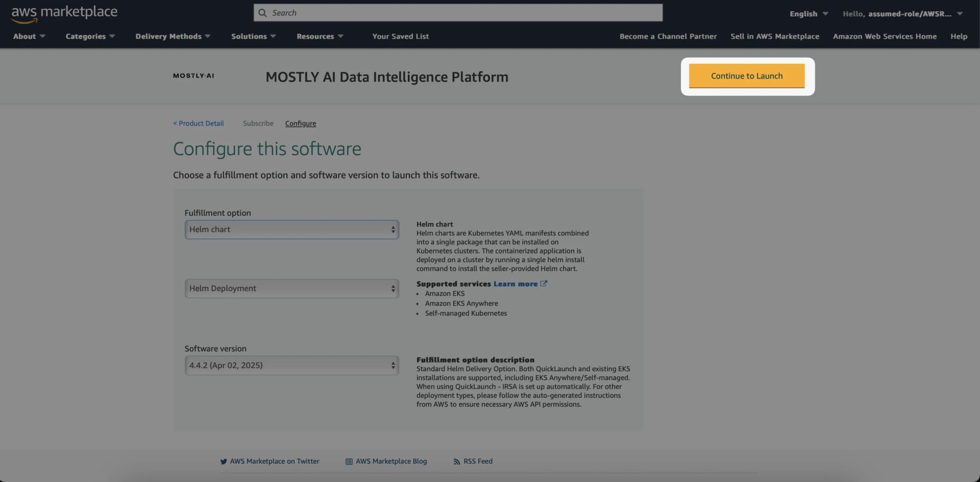Click the Fulfillment option description heading
Viewport: 980px width, 482px height.
tap(475, 360)
